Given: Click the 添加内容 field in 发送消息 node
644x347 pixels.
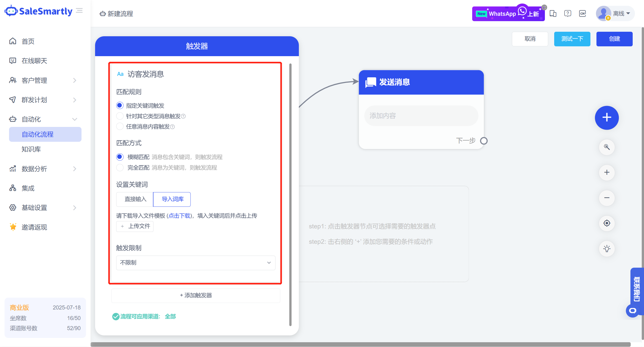Looking at the screenshot, I should click(421, 116).
